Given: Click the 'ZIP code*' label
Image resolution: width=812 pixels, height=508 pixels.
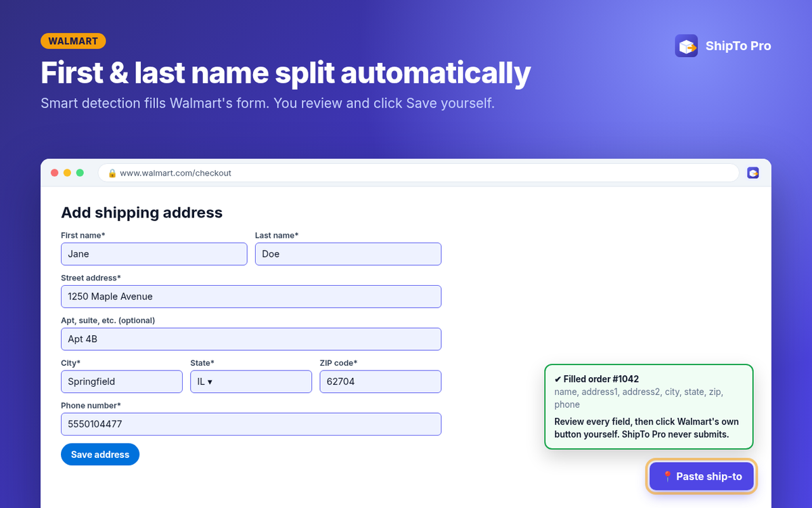Looking at the screenshot, I should (338, 363).
